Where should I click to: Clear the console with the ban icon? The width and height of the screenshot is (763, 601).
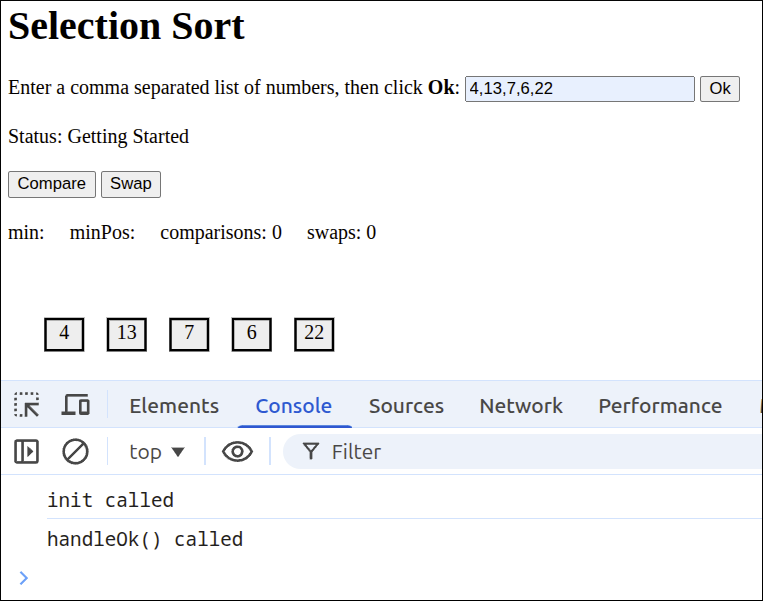pyautogui.click(x=75, y=452)
